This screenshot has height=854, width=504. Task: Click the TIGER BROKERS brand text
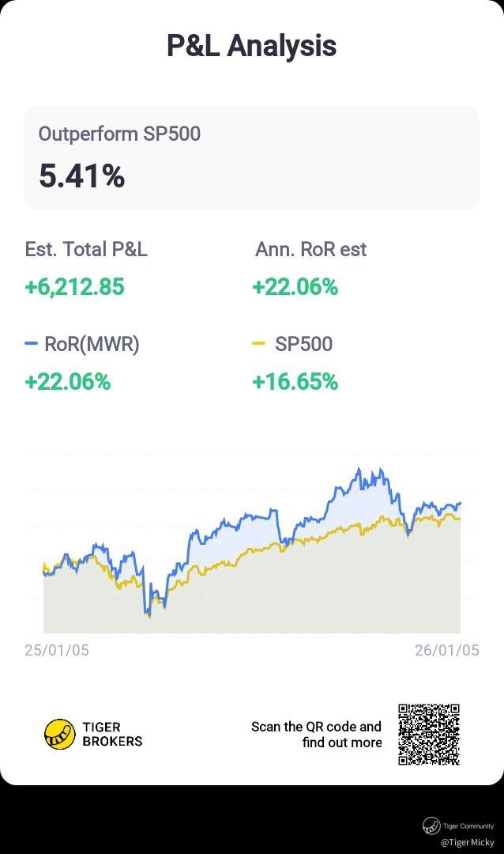112,735
